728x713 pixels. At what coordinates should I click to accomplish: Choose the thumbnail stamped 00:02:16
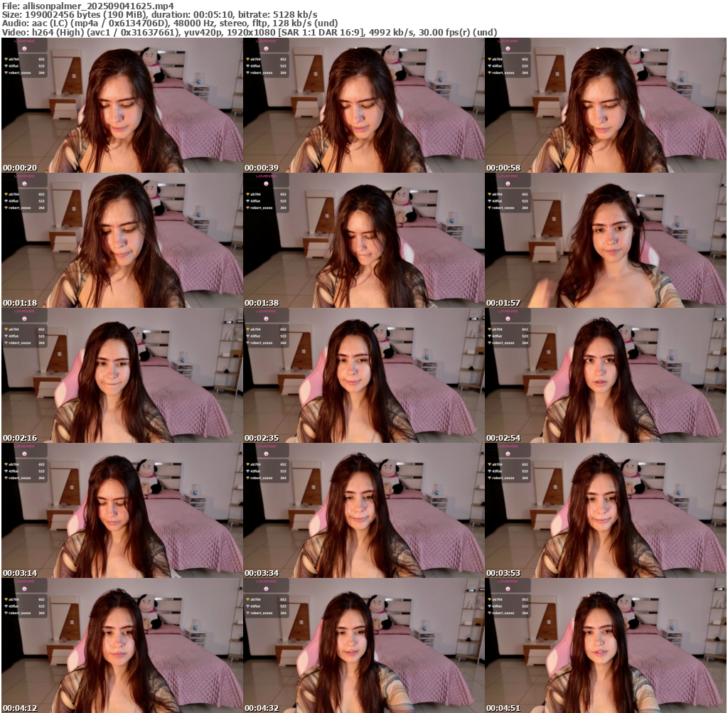122,375
